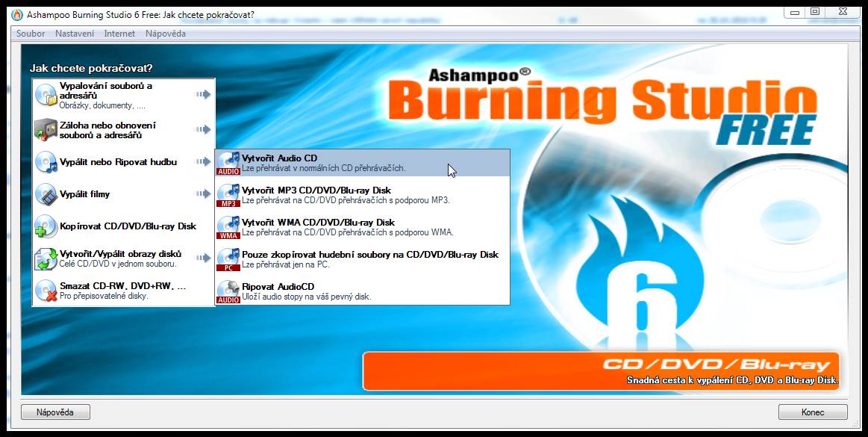The width and height of the screenshot is (868, 437).
Task: Click the orange CD/DVD/Blu-ray banner
Action: (x=601, y=371)
